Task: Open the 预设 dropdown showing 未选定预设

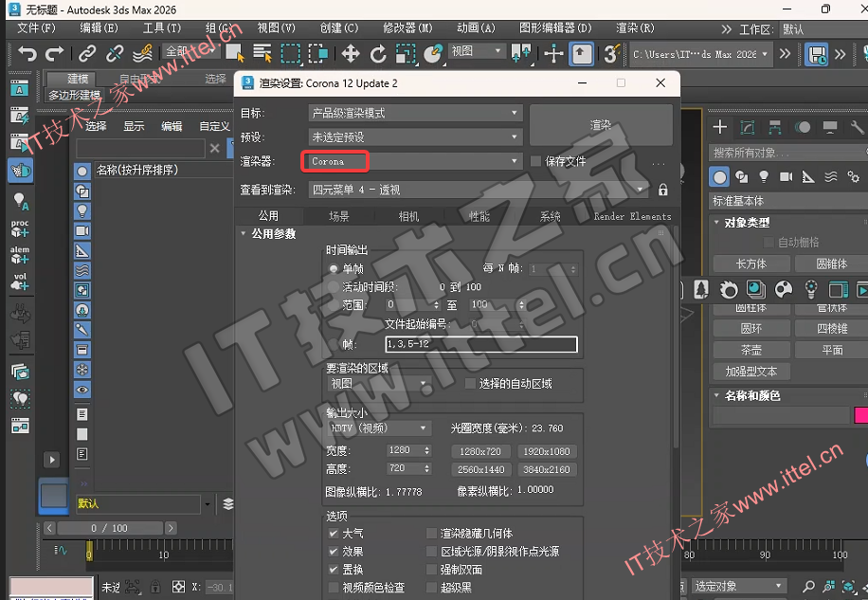Action: point(415,136)
